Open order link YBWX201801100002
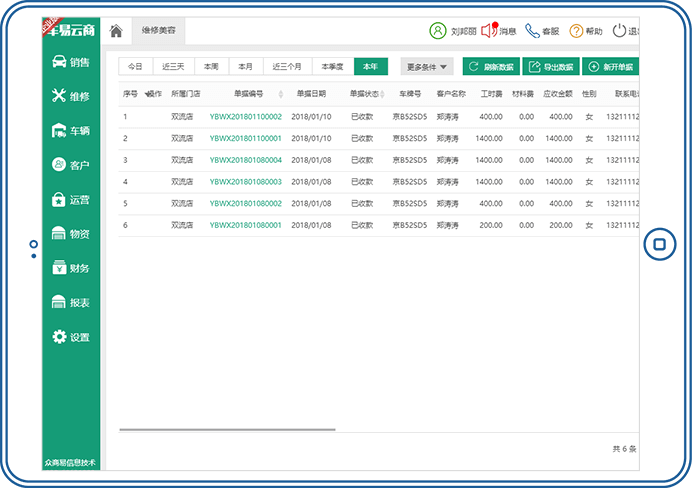Screen dimensions: 692x488 [245, 117]
